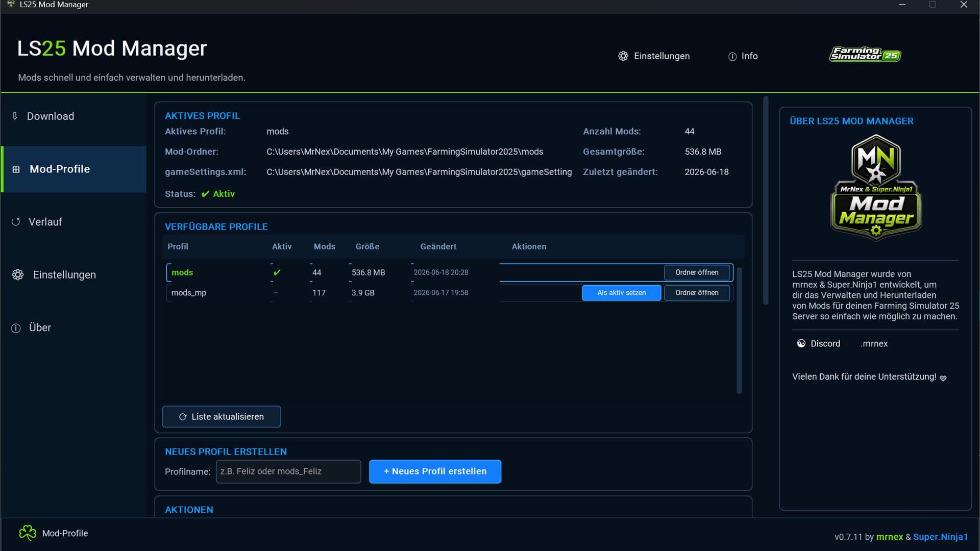Click the Mods column header
Screen dimensions: 980x551
[325, 246]
